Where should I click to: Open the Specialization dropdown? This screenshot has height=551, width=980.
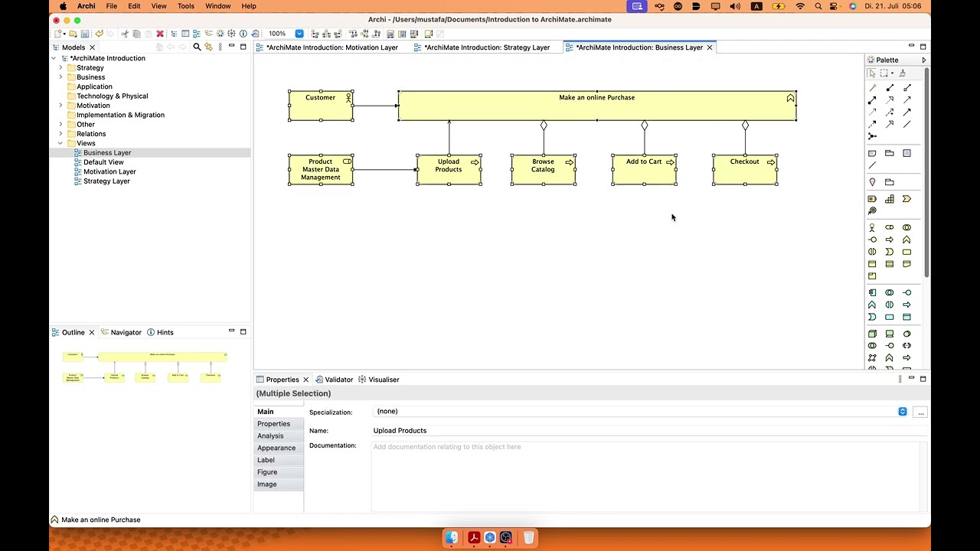pyautogui.click(x=903, y=412)
